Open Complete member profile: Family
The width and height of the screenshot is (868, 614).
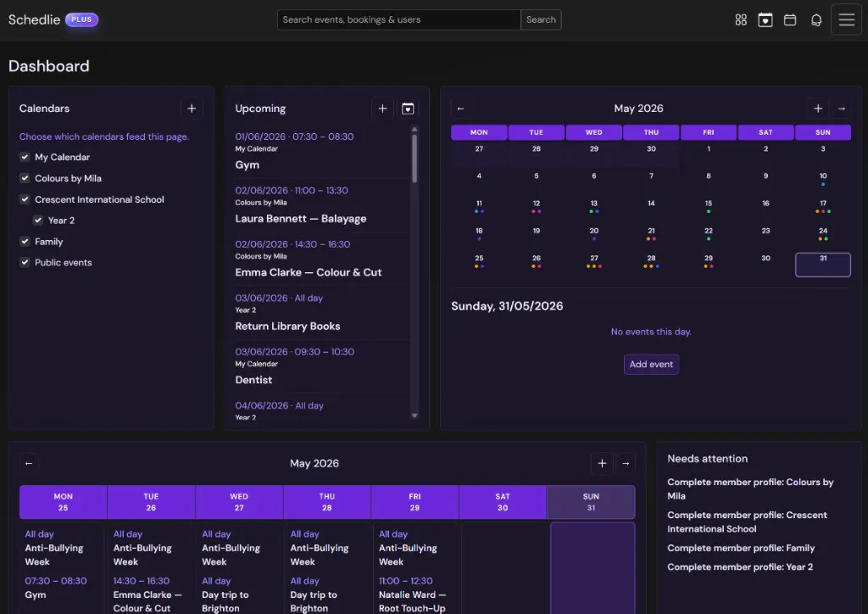(741, 548)
